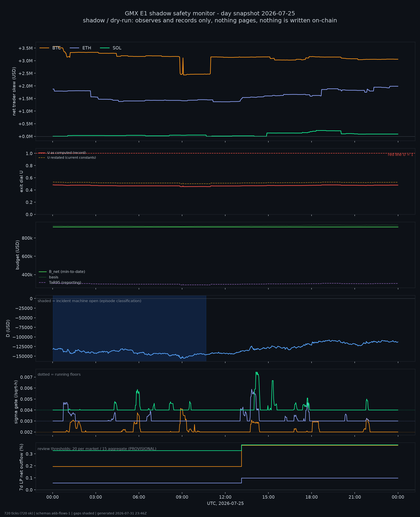Screen dimensions: 420x517
Task: Select the 800k budget tick label
Action: [27, 238]
